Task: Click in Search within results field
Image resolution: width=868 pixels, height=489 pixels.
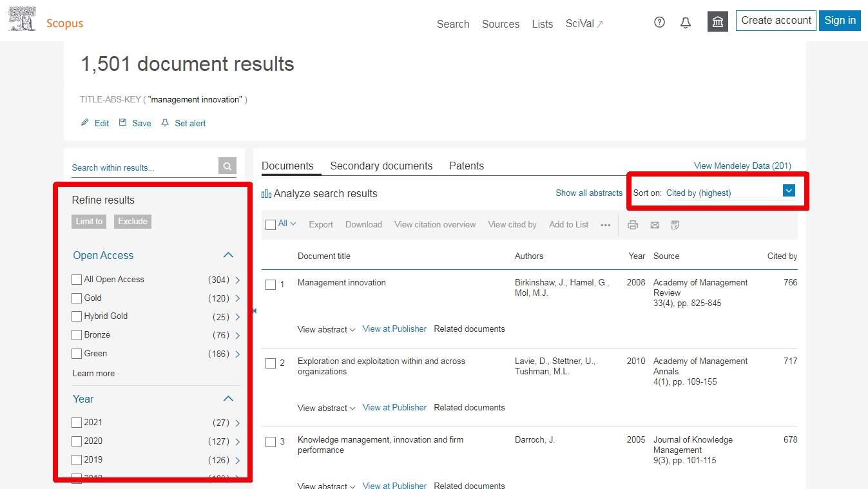Action: pyautogui.click(x=144, y=168)
